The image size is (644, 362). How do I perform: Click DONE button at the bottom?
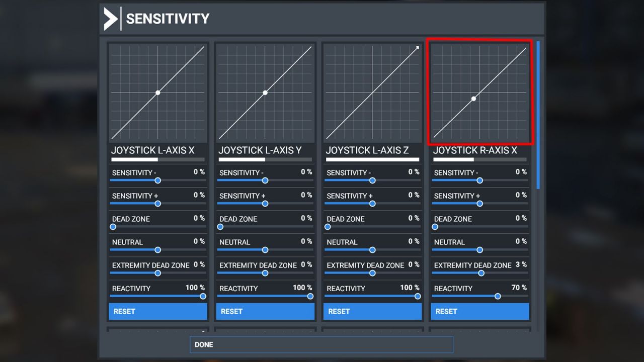pos(321,344)
